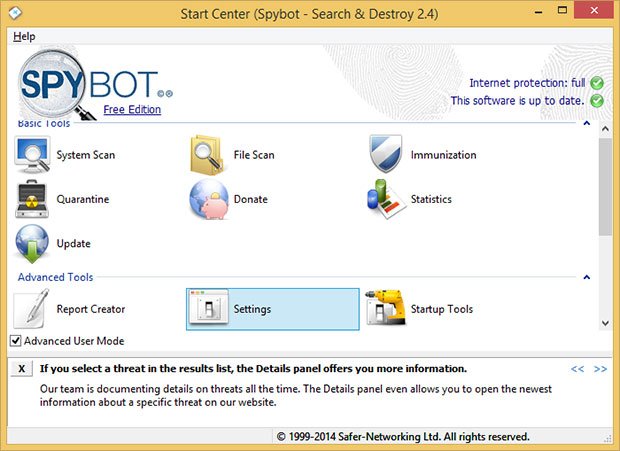Open the Settings switch icon

pyautogui.click(x=209, y=309)
